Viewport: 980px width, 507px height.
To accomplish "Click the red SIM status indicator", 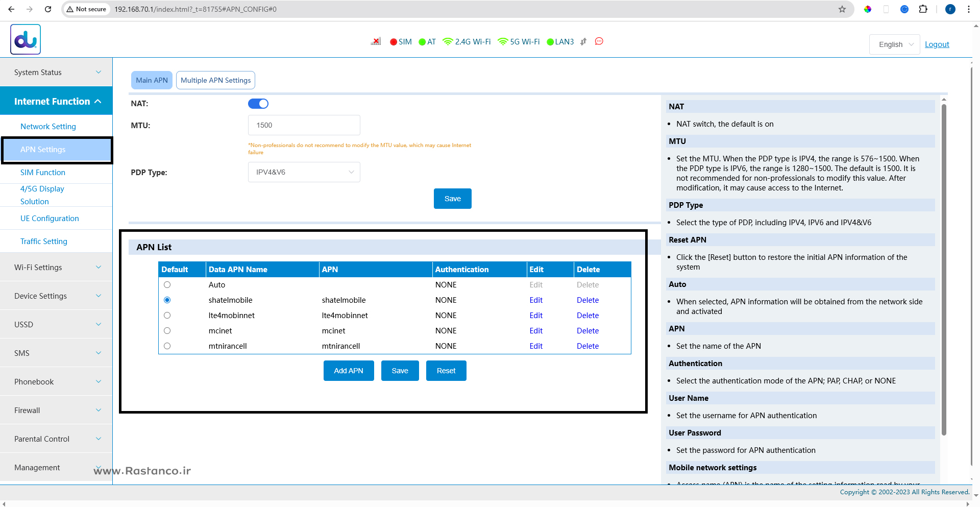I will tap(394, 42).
